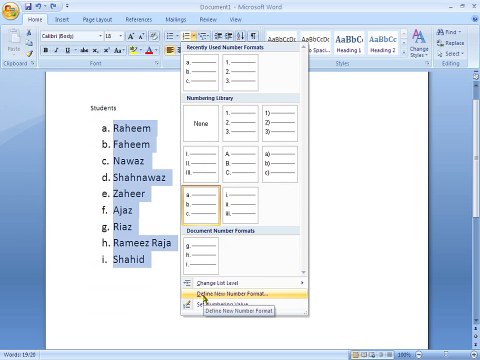The width and height of the screenshot is (480, 360).
Task: Open the font color dropdown arrow
Action: (156, 50)
